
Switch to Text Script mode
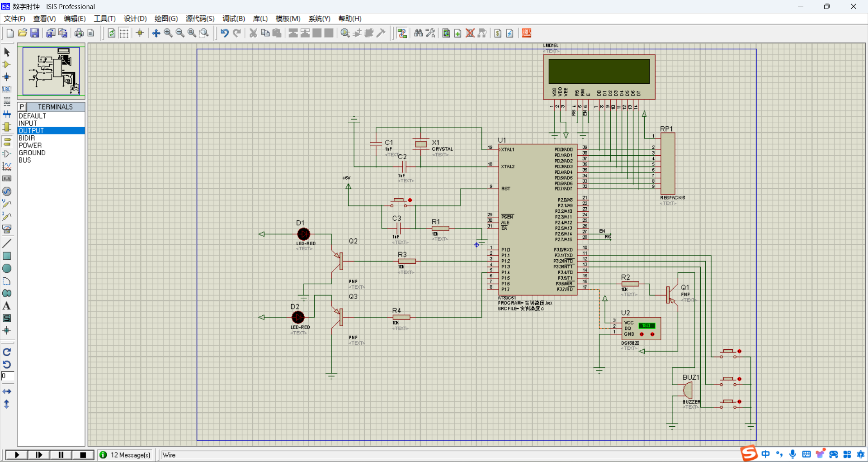7,102
